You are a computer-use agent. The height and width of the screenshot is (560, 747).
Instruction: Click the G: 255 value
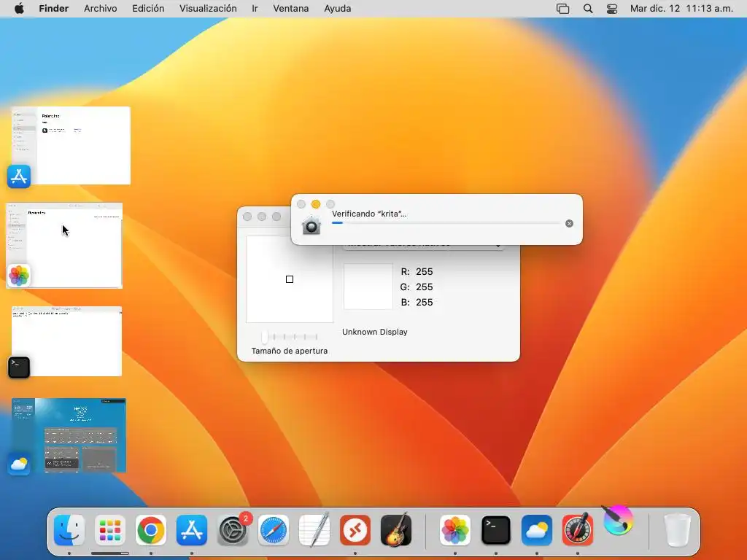coord(417,287)
